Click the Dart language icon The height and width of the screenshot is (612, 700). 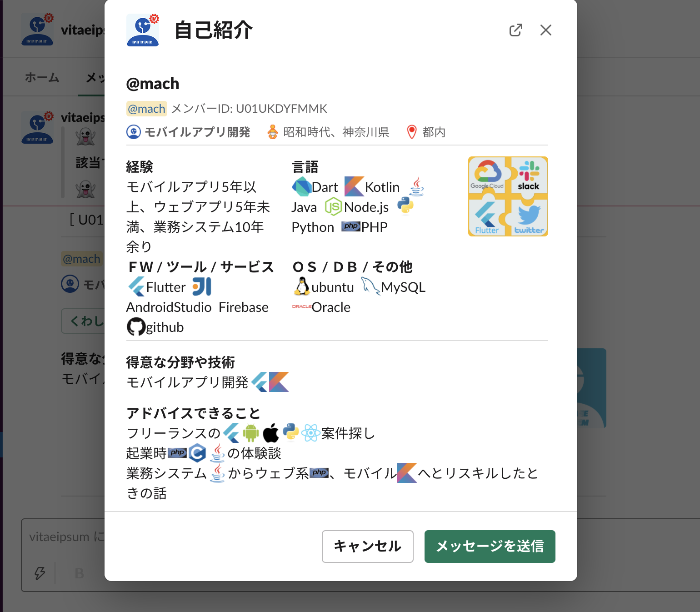[301, 186]
